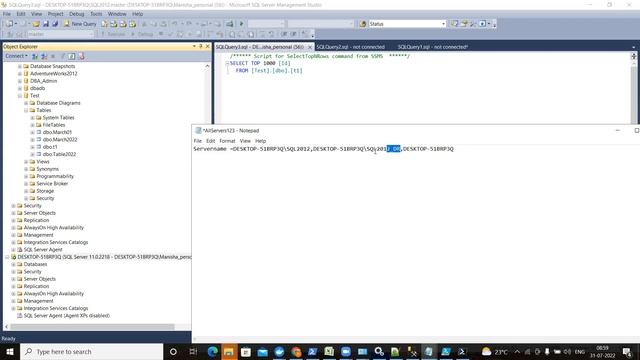The width and height of the screenshot is (640, 360).
Task: Collapse the Tables folder under Test
Action: pos(26,110)
